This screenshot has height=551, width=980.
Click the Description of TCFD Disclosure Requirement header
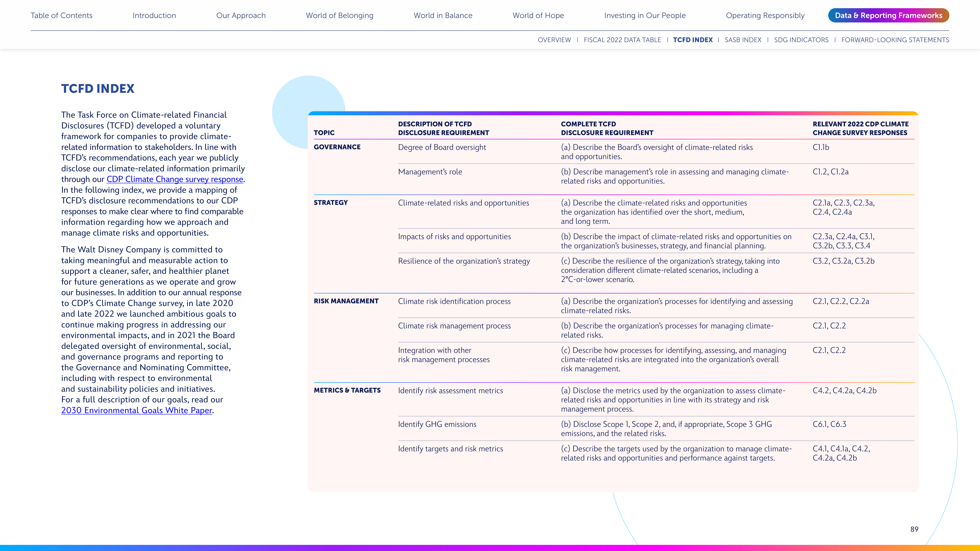(x=444, y=129)
